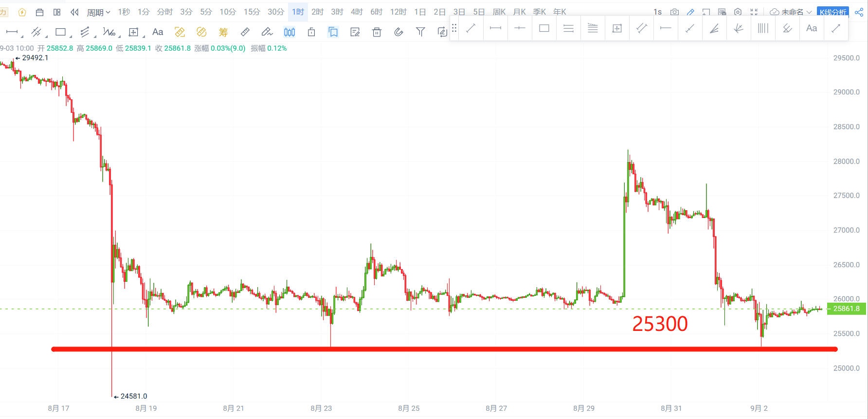Expand the 周期 period dropdown
This screenshot has height=419, width=868.
(x=99, y=12)
